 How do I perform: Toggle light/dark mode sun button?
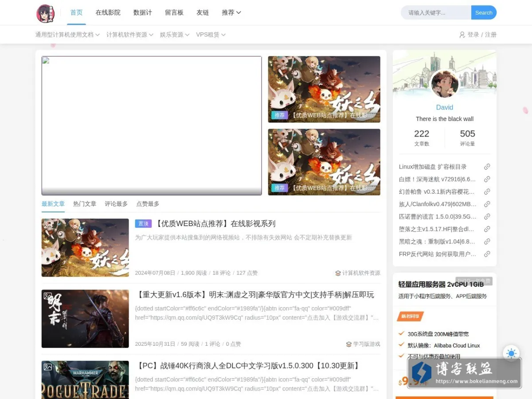(511, 353)
